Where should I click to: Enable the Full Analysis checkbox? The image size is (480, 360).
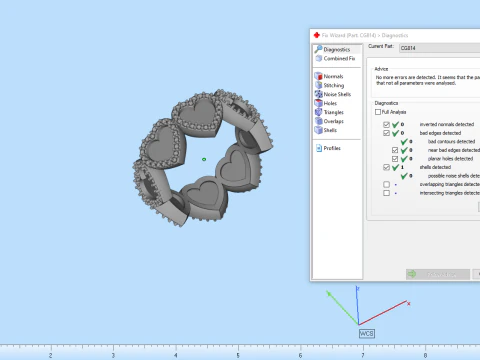pos(378,112)
